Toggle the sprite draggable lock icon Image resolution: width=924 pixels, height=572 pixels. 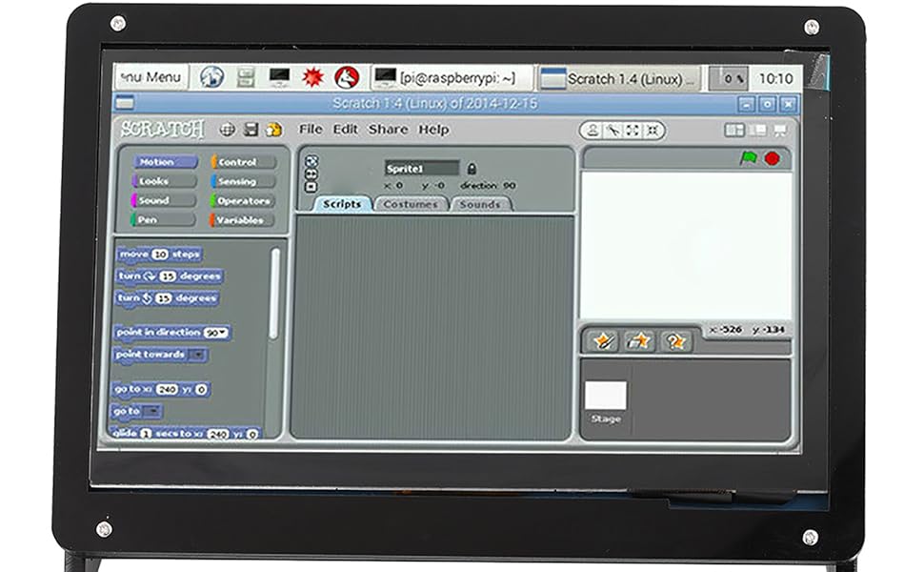pyautogui.click(x=472, y=169)
